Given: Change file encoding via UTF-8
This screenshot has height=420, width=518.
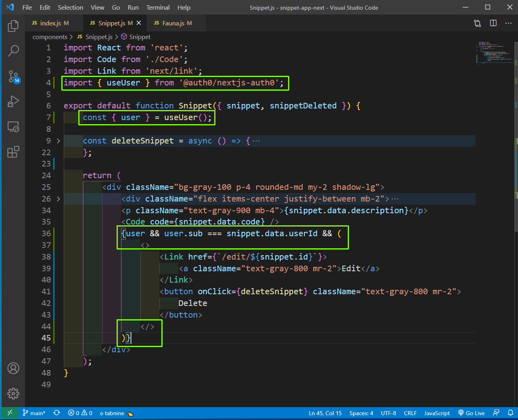Looking at the screenshot, I should click(x=388, y=413).
